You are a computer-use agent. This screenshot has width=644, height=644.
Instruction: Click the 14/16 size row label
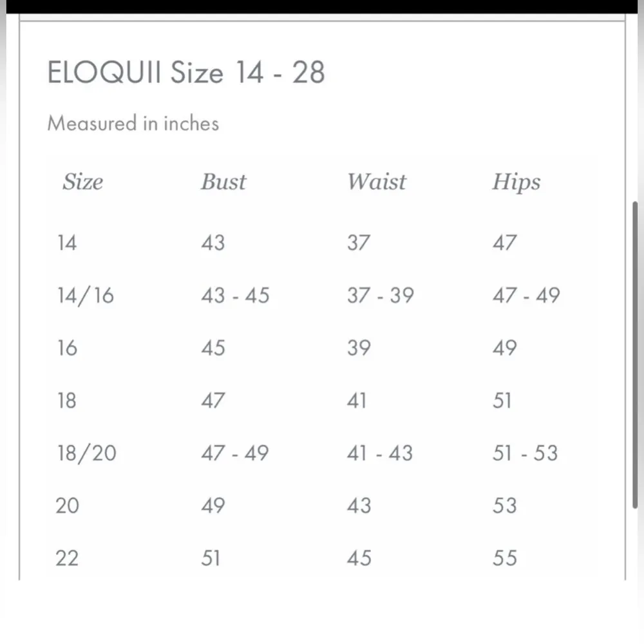(x=85, y=296)
